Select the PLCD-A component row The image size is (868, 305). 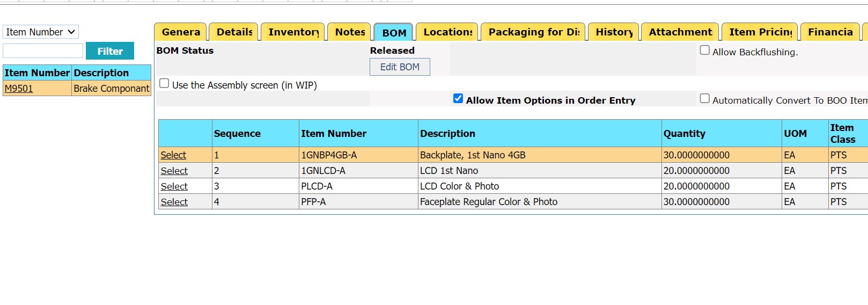[174, 186]
